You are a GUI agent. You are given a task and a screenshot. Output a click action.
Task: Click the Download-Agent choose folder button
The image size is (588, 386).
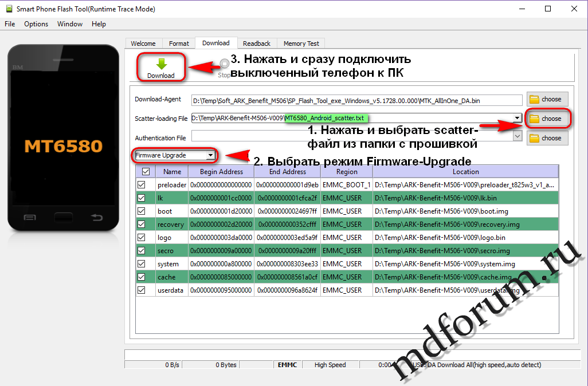[x=547, y=99]
